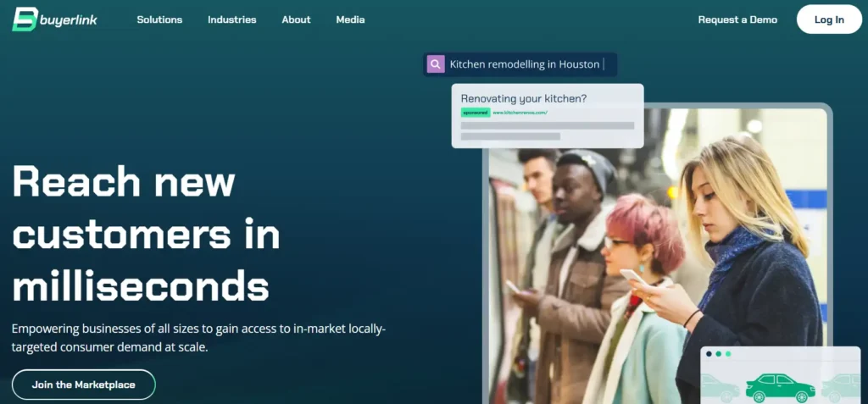Click the 'Renovating your kitchen?' ad title
This screenshot has height=404, width=868.
(x=524, y=98)
